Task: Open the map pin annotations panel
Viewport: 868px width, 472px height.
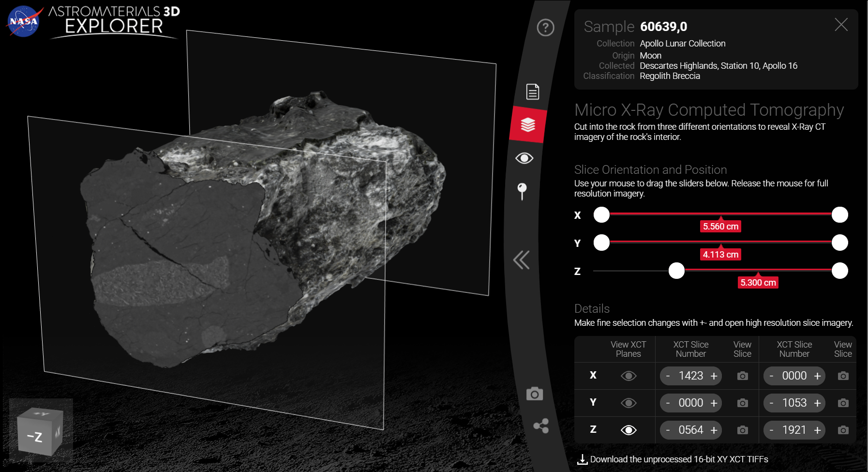Action: [x=522, y=191]
